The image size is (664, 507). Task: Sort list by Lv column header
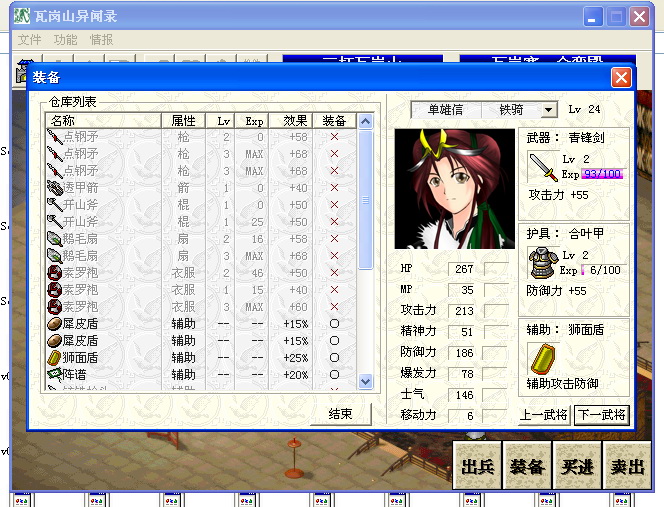(x=220, y=121)
